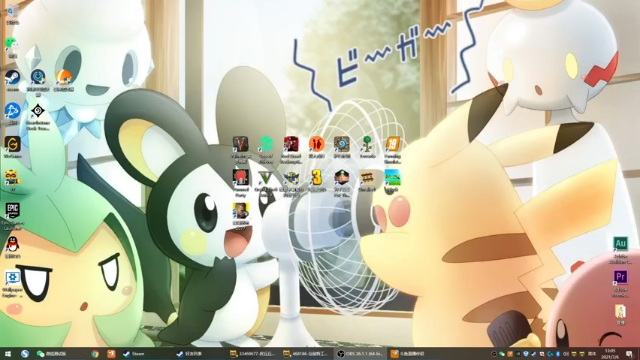This screenshot has height=360, width=640.
Task: Open the YY yellow raccoon shortcut
Action: point(12,180)
